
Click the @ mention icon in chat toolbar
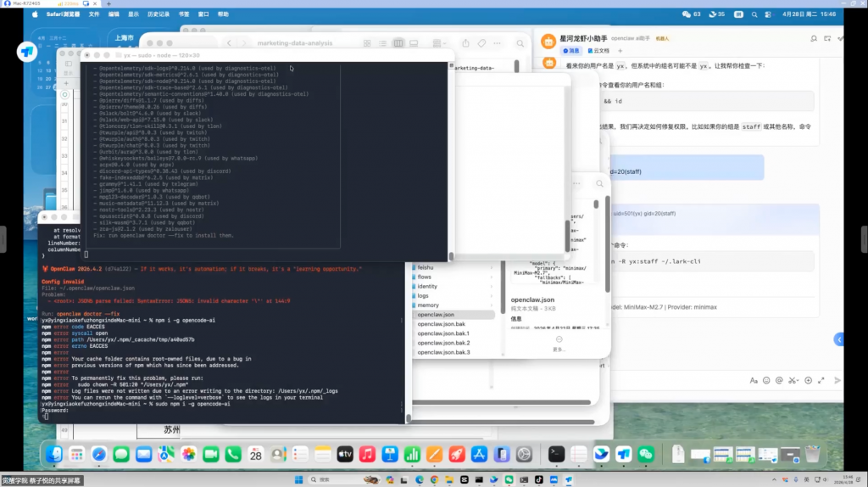(779, 381)
